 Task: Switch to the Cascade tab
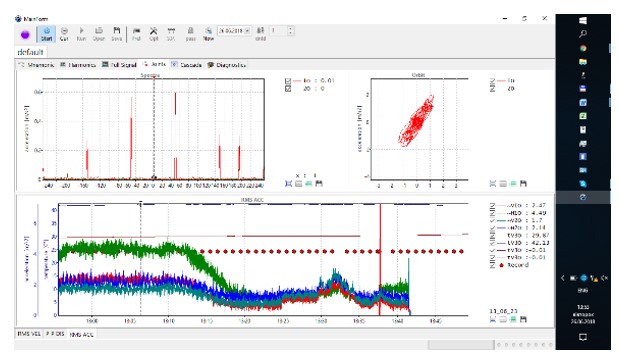coord(187,64)
